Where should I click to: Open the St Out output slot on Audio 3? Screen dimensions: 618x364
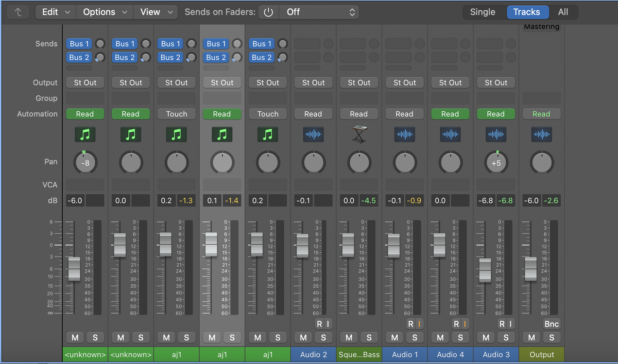click(x=496, y=82)
